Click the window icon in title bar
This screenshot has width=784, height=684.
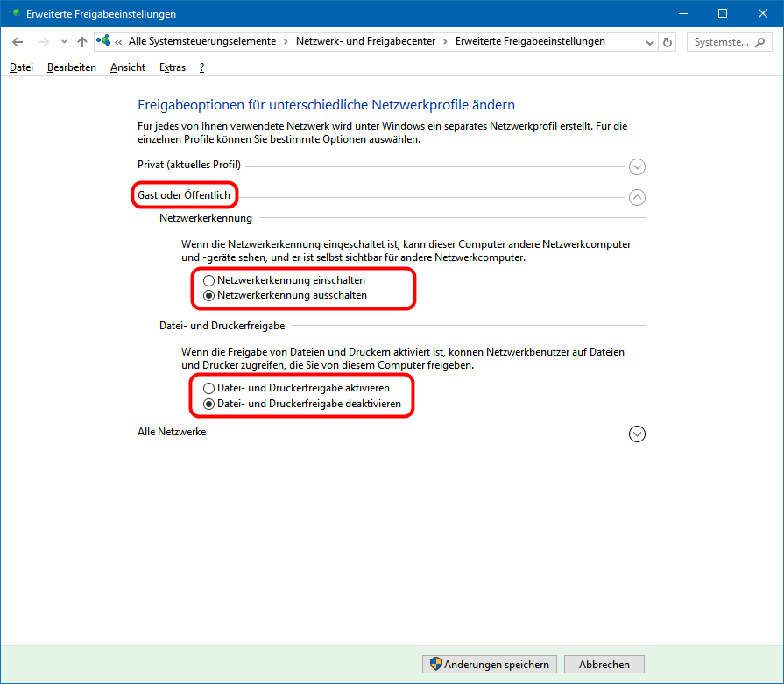[x=15, y=14]
